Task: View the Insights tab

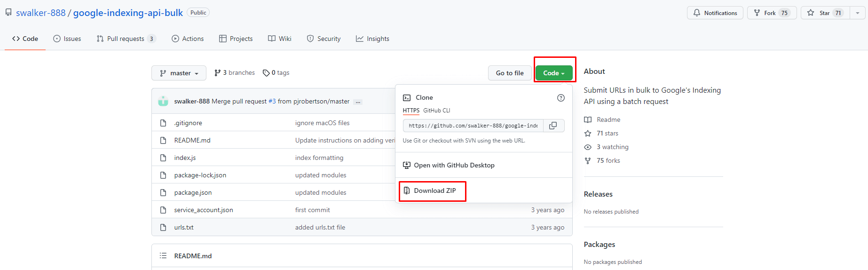Action: (373, 39)
